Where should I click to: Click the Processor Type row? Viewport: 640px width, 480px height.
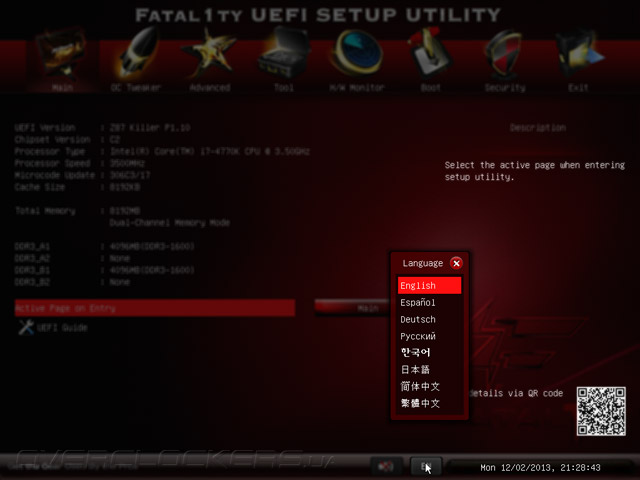pos(162,151)
